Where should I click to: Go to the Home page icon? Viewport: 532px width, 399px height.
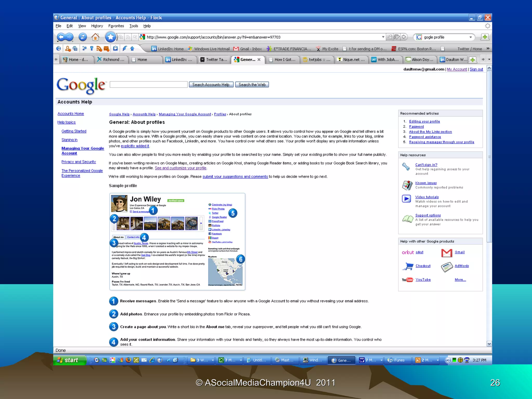95,37
